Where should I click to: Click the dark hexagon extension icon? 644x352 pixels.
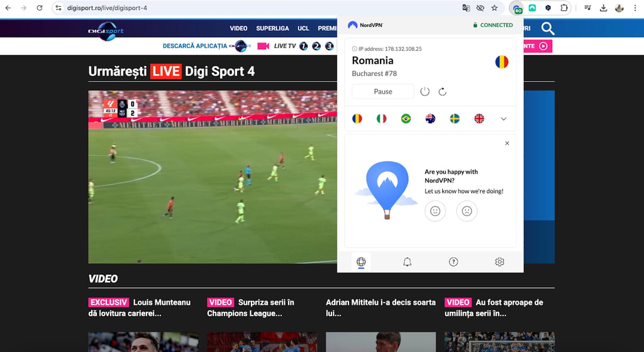click(548, 8)
